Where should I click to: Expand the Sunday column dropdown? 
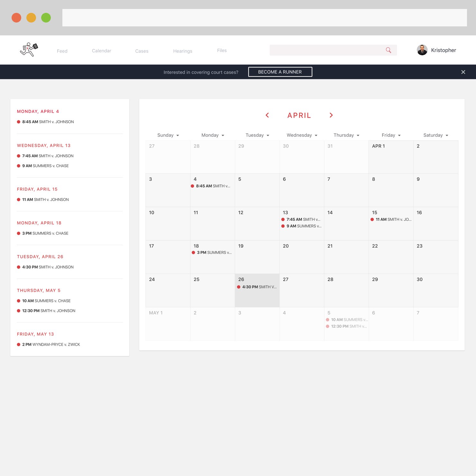coord(178,135)
